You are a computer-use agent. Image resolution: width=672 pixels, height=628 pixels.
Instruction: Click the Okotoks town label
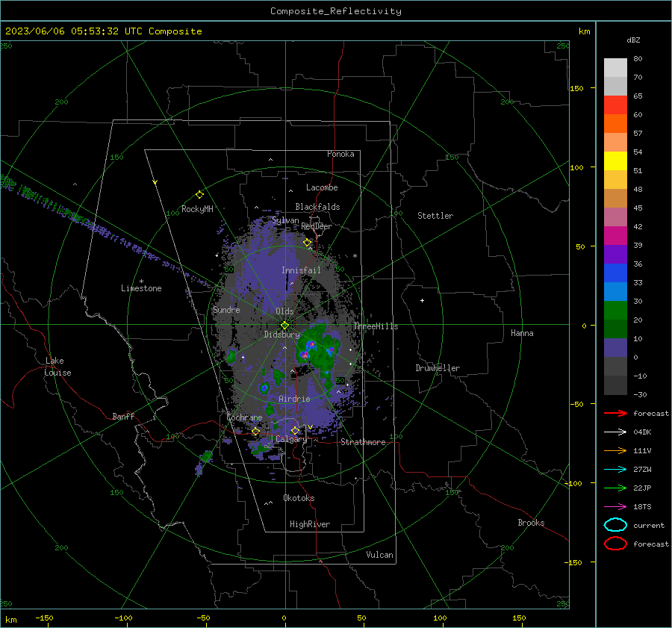coord(299,498)
